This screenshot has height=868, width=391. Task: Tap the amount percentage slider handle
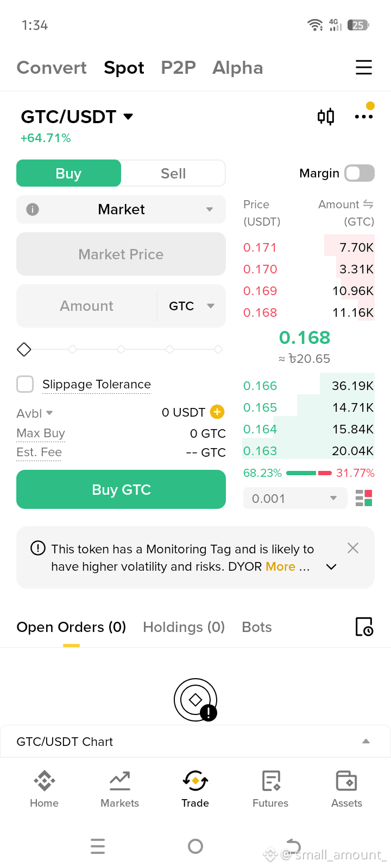click(24, 349)
